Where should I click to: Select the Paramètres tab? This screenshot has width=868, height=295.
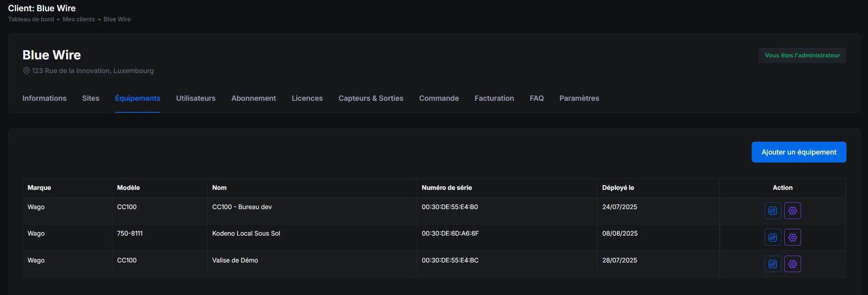[x=579, y=98]
